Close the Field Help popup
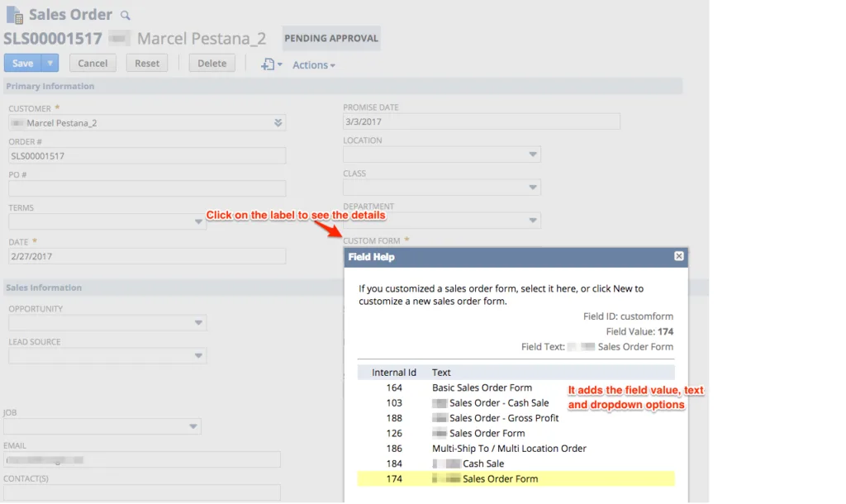Image resolution: width=846 pixels, height=504 pixels. pyautogui.click(x=679, y=256)
